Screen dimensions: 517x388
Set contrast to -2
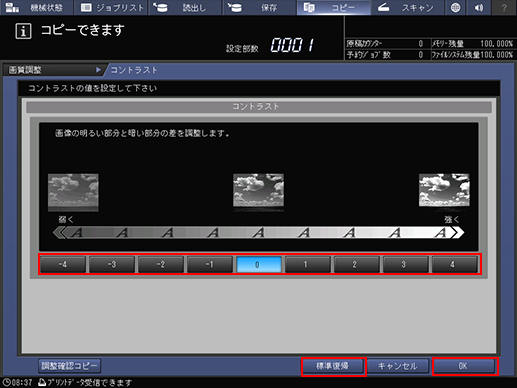click(x=161, y=264)
